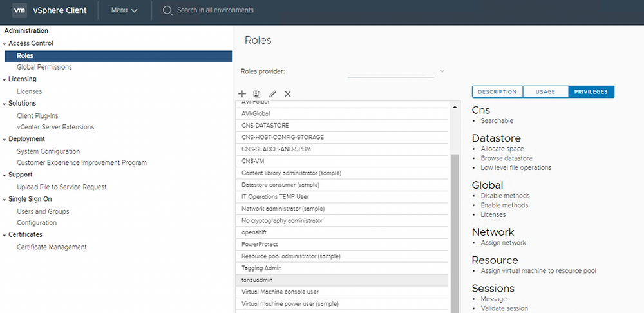Open Customer Experience Improvement Program
Screen dimensions: 644x313
tap(82, 163)
